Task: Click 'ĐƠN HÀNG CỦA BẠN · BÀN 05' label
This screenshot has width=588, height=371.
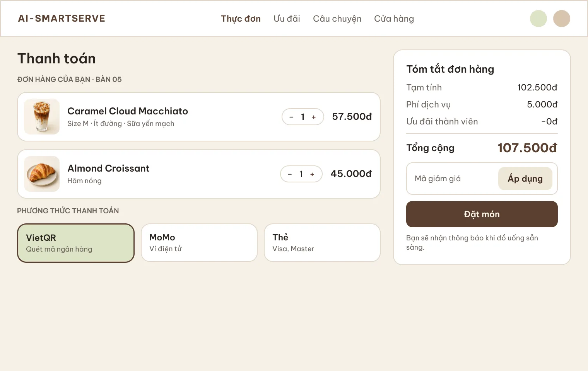Action: click(x=69, y=79)
